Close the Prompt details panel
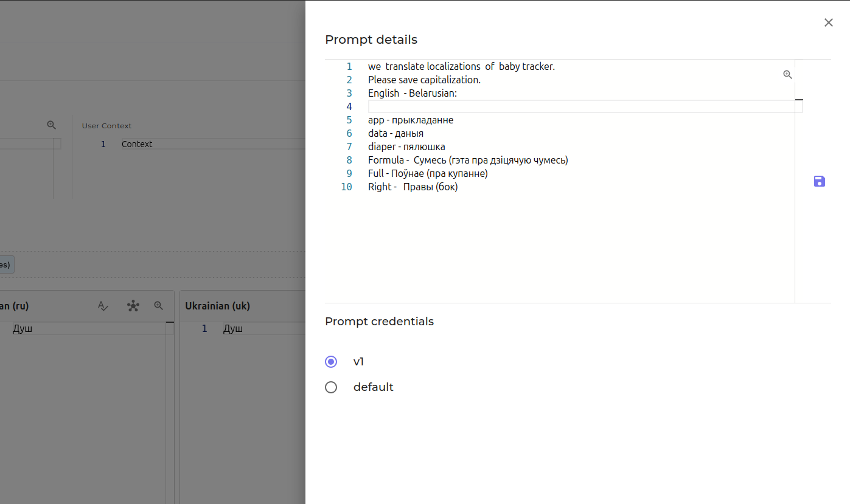The height and width of the screenshot is (504, 850). tap(828, 22)
